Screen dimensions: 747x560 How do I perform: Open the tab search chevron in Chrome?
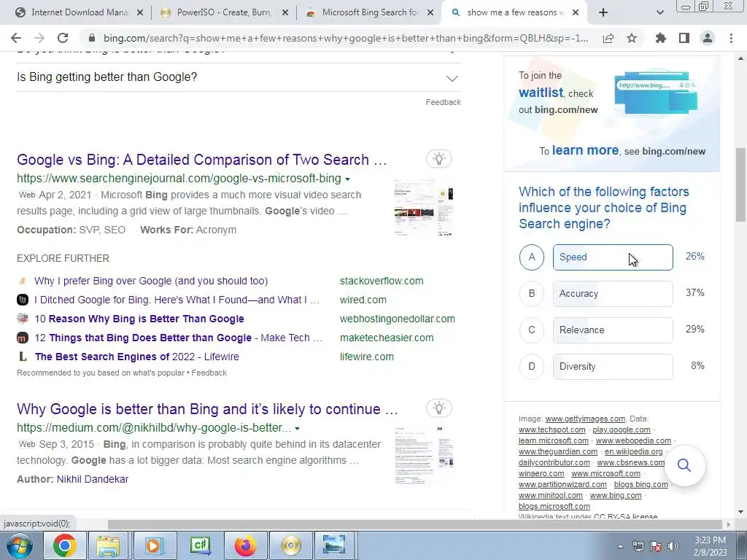coord(659,12)
